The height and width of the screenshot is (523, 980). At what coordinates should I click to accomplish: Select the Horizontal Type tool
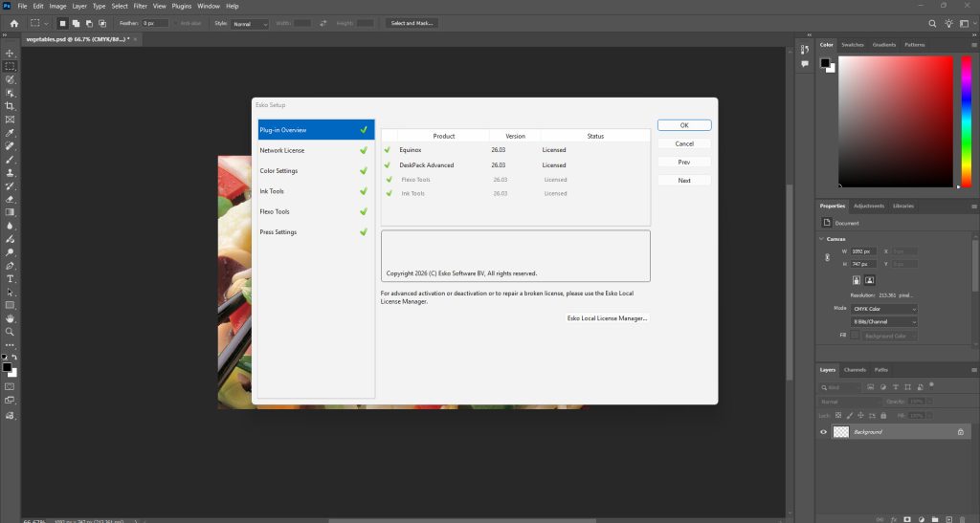(x=10, y=279)
